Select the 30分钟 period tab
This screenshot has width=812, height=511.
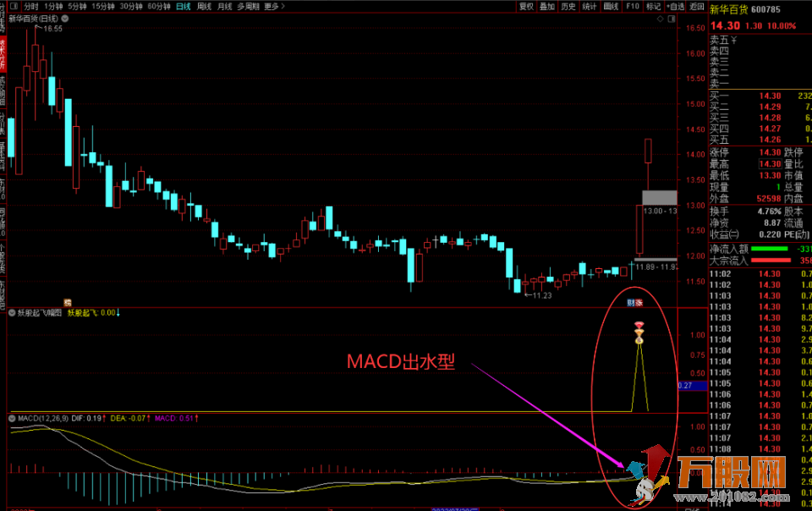(x=131, y=6)
